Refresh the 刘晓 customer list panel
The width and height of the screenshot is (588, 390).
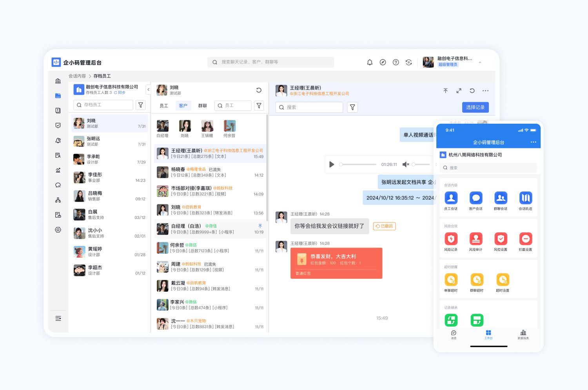coord(259,90)
